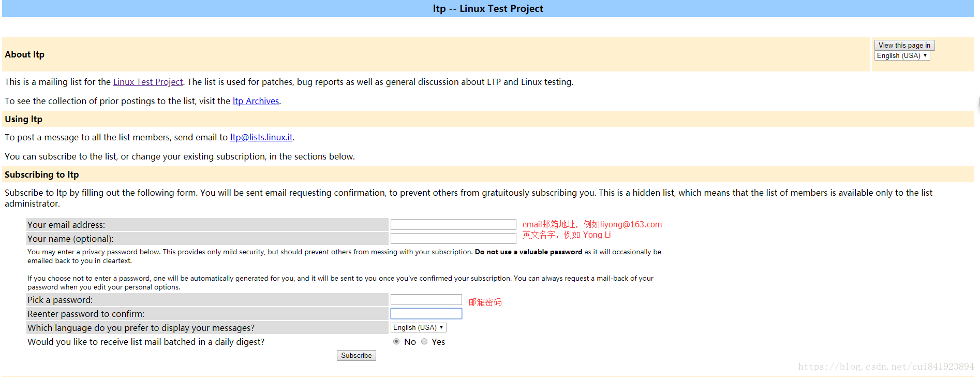This screenshot has height=377, width=980.
Task: Click the Subscribe button
Action: pos(357,355)
